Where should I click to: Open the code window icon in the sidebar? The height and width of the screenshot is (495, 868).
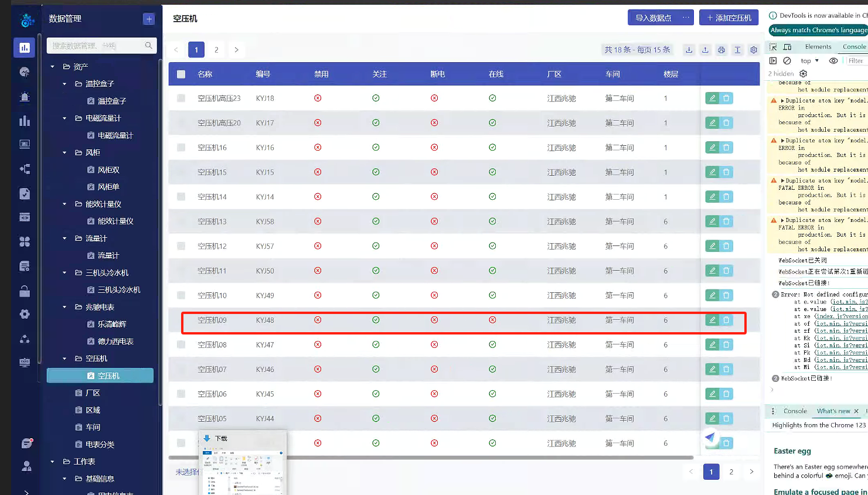25,217
